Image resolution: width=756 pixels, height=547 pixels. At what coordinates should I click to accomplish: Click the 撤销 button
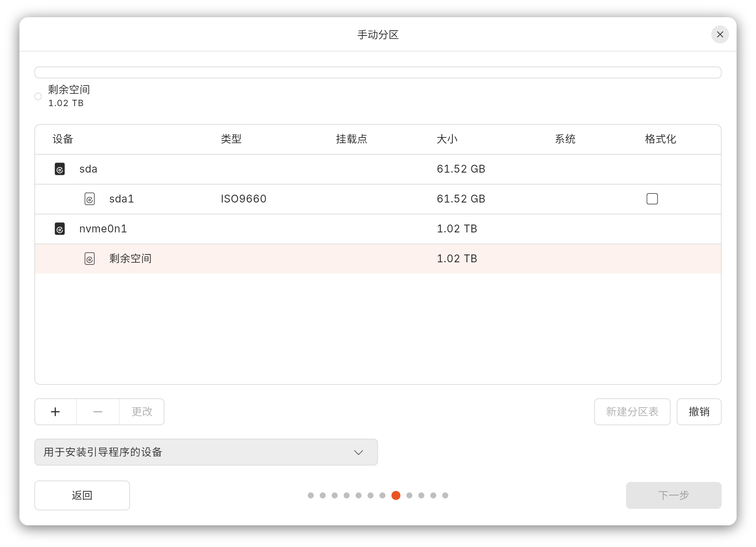(x=699, y=412)
